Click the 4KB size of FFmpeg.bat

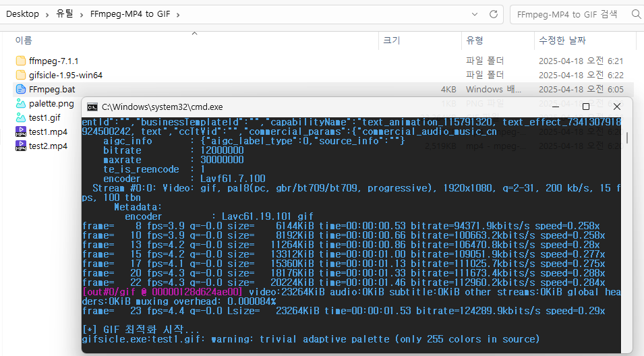coord(448,90)
